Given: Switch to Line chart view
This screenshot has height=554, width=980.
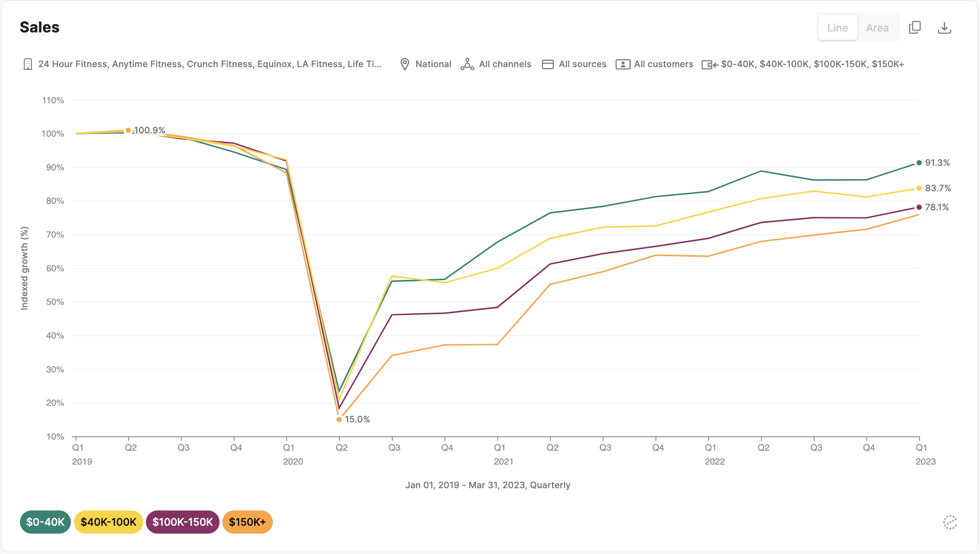Looking at the screenshot, I should [838, 28].
